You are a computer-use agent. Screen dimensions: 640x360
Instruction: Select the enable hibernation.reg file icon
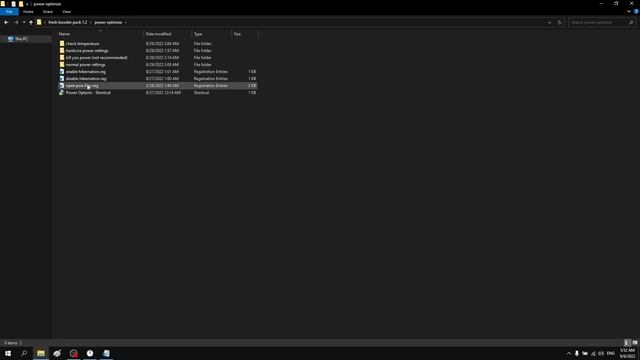click(x=62, y=71)
